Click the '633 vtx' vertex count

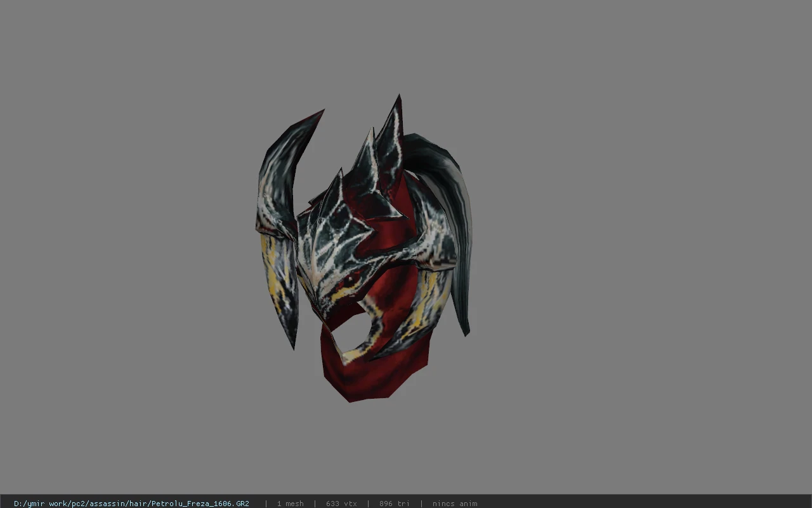click(x=341, y=504)
